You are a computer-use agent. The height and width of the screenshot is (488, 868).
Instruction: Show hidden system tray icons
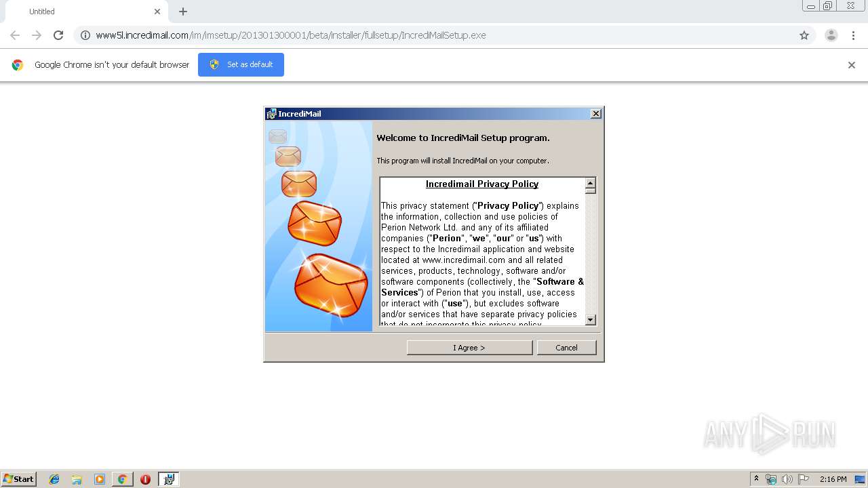pyautogui.click(x=756, y=479)
